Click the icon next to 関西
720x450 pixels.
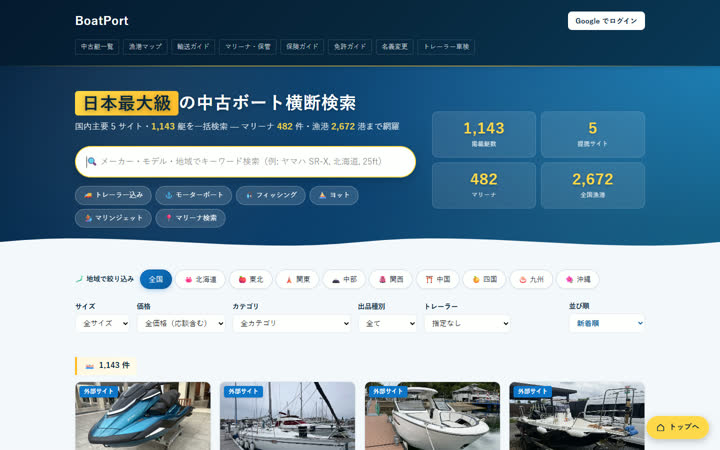tap(382, 279)
